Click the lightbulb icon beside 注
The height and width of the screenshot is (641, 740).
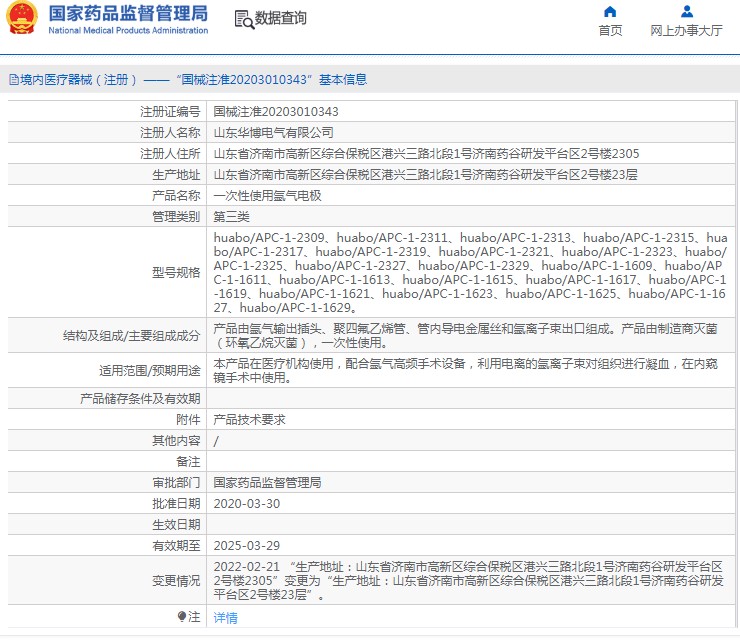181,617
